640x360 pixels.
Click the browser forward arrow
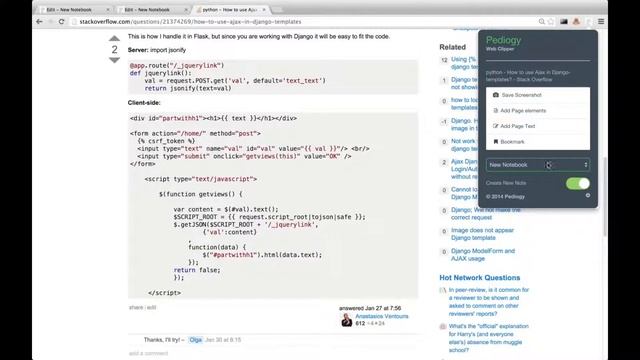[51, 22]
